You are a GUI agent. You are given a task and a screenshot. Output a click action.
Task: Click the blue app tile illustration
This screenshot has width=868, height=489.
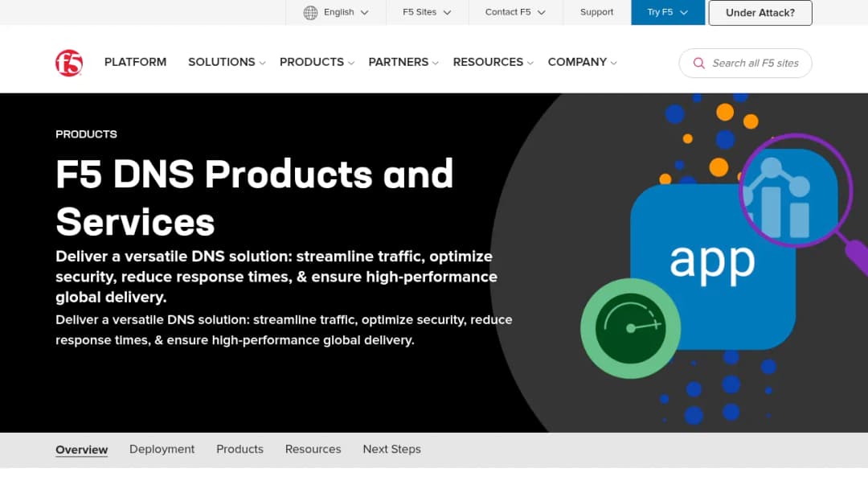(713, 267)
